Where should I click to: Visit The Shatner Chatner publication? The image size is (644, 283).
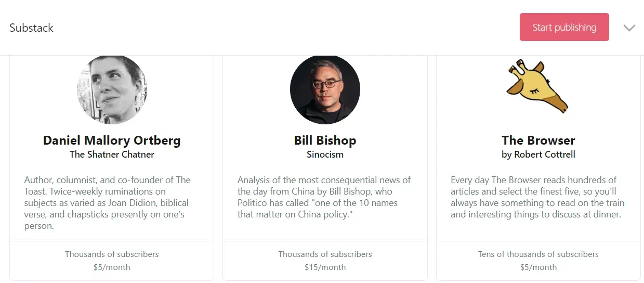tap(112, 155)
